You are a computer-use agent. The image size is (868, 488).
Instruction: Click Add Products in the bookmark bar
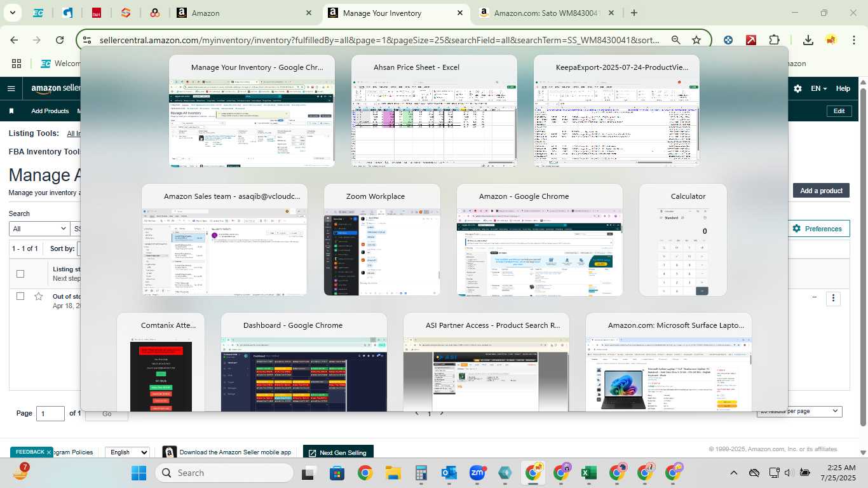[x=50, y=111]
